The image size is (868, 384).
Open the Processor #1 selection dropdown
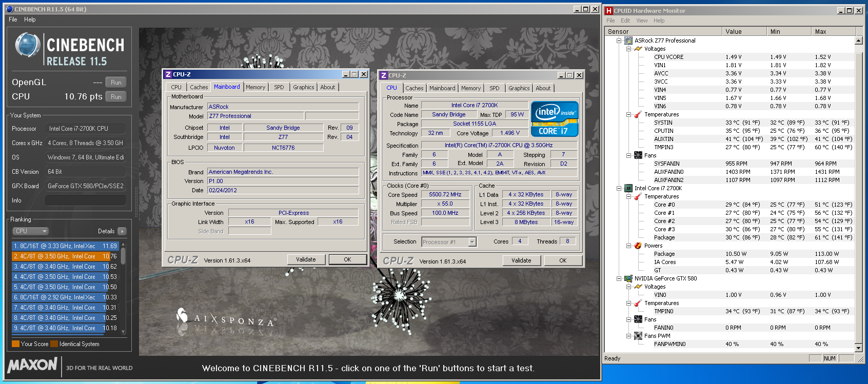[x=472, y=242]
